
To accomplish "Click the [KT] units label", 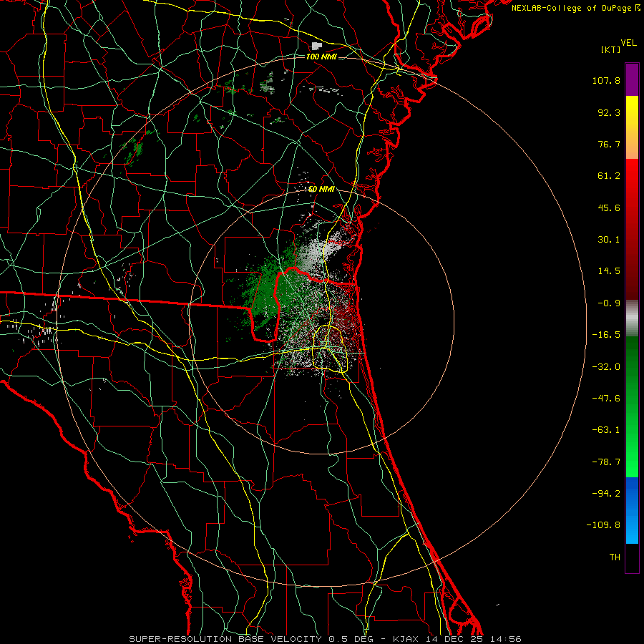I will [610, 49].
